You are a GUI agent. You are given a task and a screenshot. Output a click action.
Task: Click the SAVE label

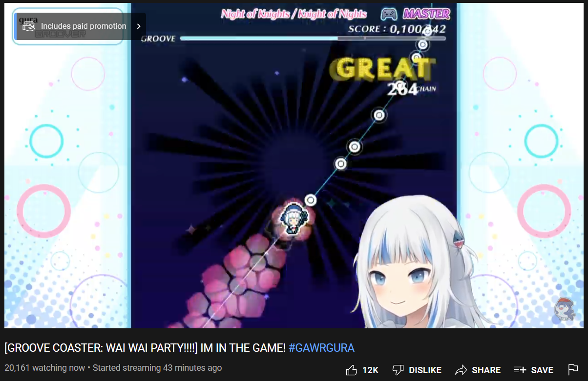(542, 370)
